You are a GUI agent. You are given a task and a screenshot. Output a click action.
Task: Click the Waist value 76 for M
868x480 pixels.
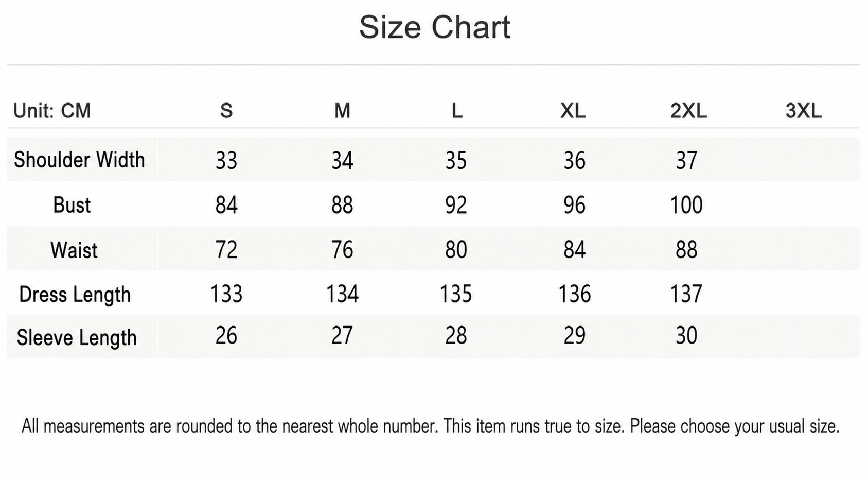(x=342, y=250)
